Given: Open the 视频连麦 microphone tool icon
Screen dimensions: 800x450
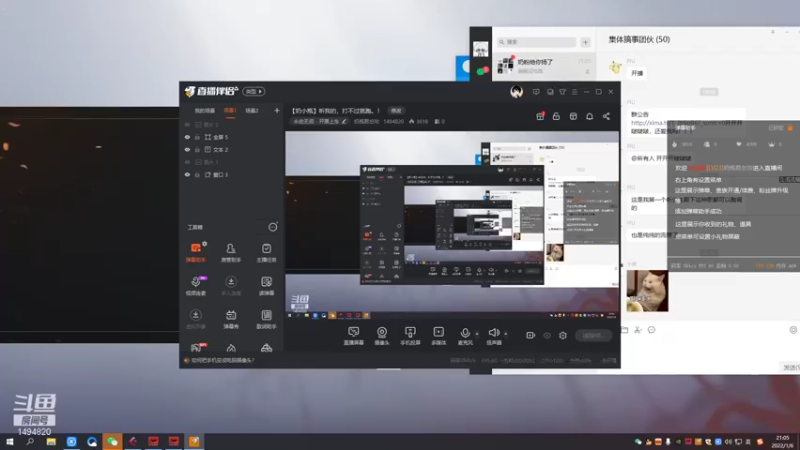Looking at the screenshot, I should click(196, 285).
